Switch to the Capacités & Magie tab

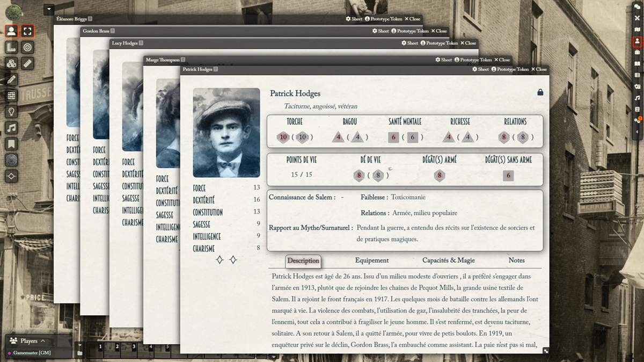448,260
